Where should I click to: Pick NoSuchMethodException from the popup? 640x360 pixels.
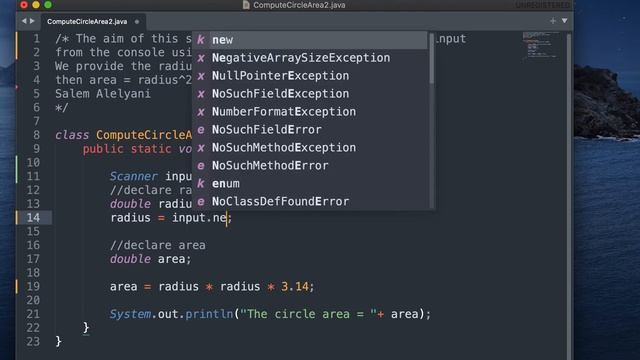click(310, 148)
